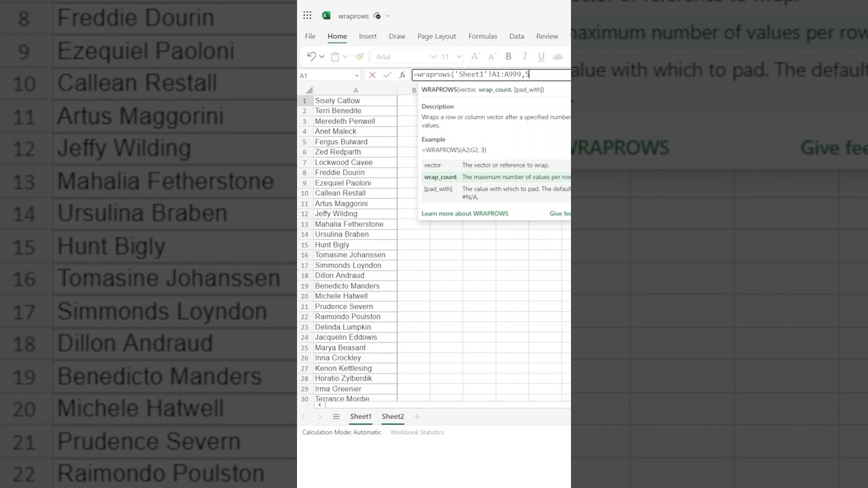Select the Home ribbon tab
Viewport: 868px width, 488px height.
coord(337,36)
